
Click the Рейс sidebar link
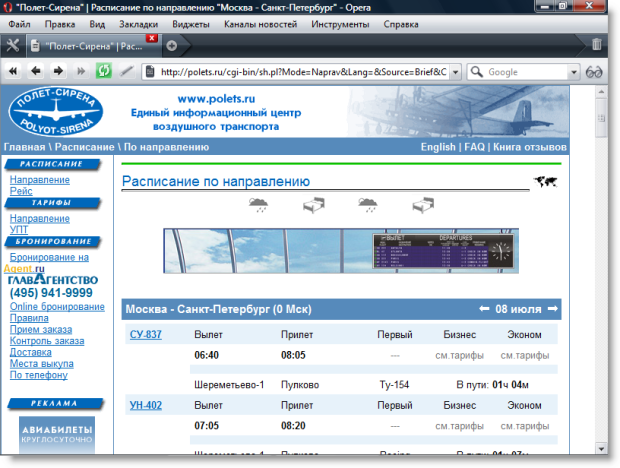[x=21, y=191]
